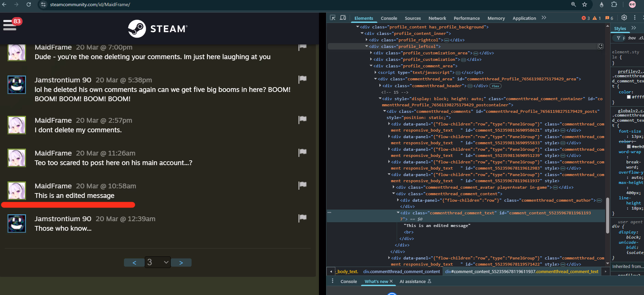The image size is (644, 295).
Task: Click the Elements panel vertical scrollbar
Action: (607, 215)
